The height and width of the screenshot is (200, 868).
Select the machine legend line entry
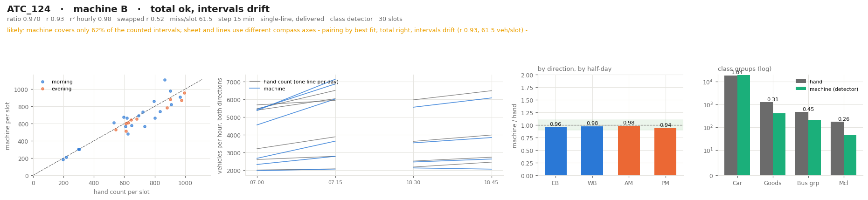tap(255, 89)
